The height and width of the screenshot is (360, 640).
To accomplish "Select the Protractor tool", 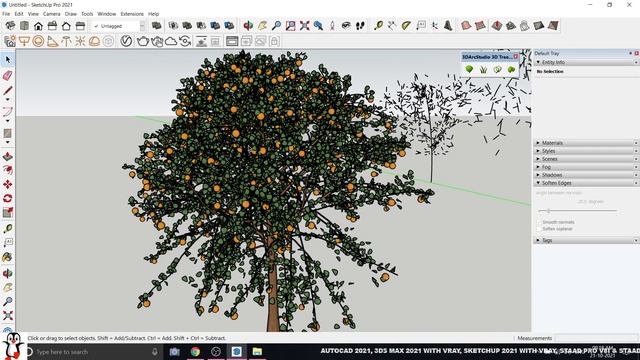I will tap(406, 26).
